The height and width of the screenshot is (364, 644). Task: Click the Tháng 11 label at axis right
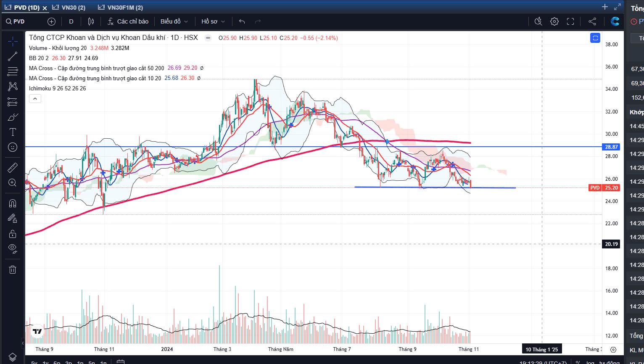(469, 349)
